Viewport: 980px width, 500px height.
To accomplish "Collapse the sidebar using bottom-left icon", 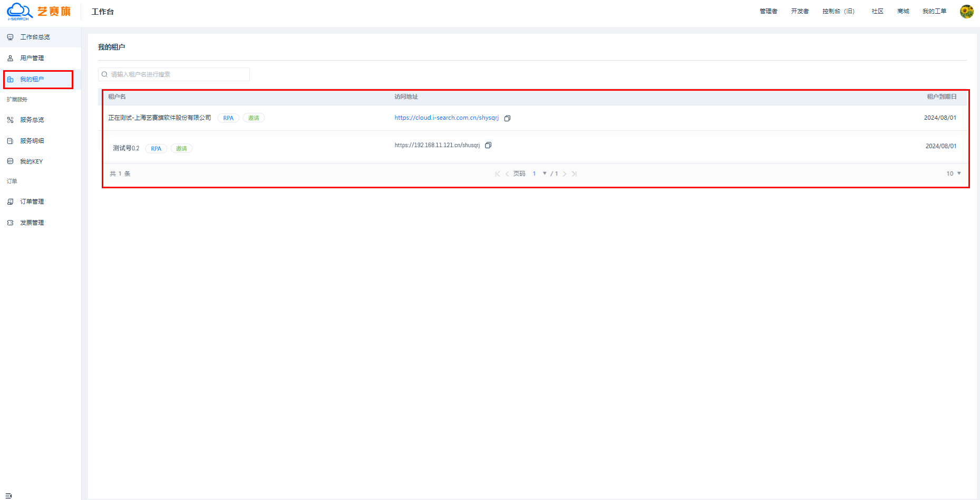I will coord(8,495).
